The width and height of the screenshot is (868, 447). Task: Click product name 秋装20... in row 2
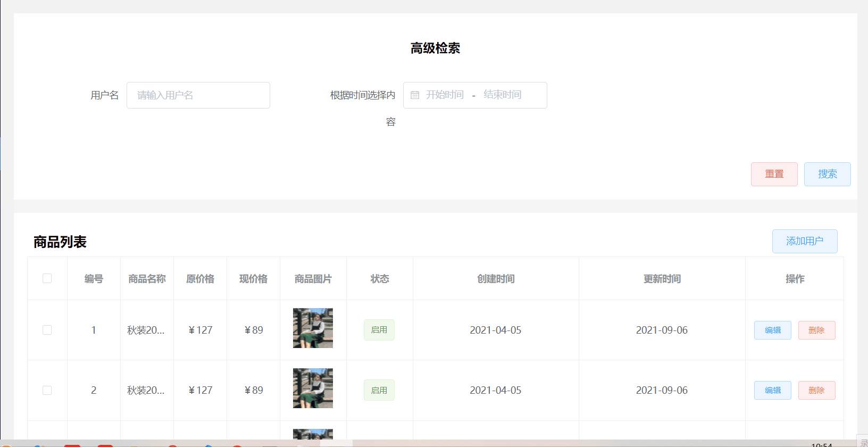146,390
